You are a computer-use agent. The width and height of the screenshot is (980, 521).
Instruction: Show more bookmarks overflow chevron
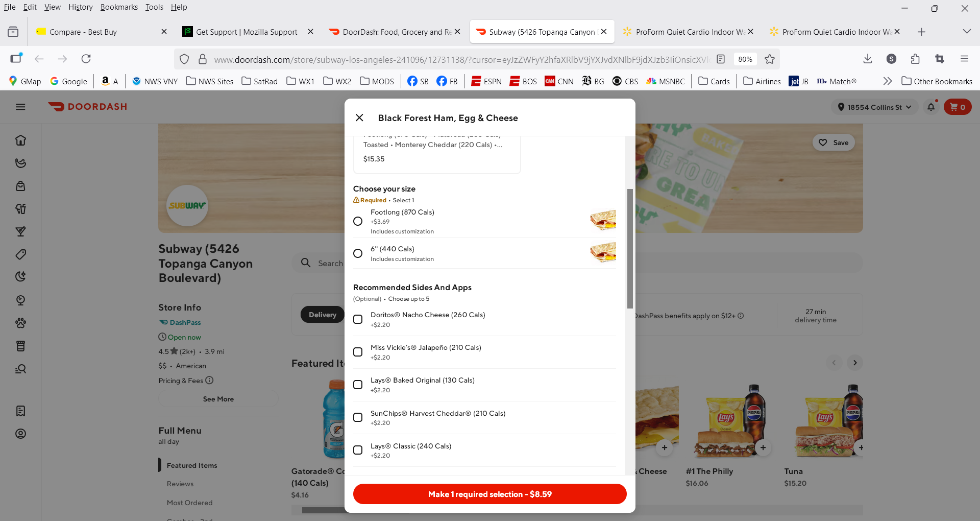pos(888,81)
